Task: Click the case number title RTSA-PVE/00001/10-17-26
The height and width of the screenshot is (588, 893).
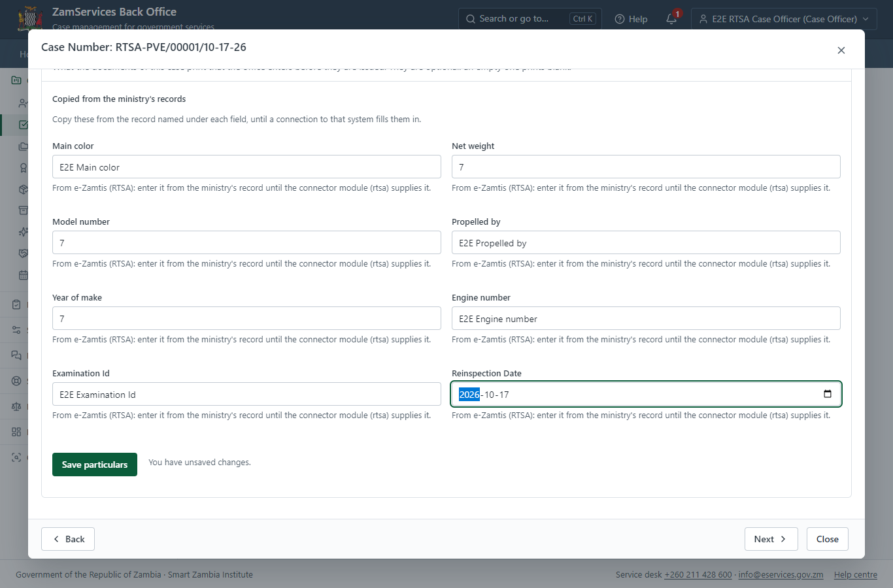Action: click(181, 47)
